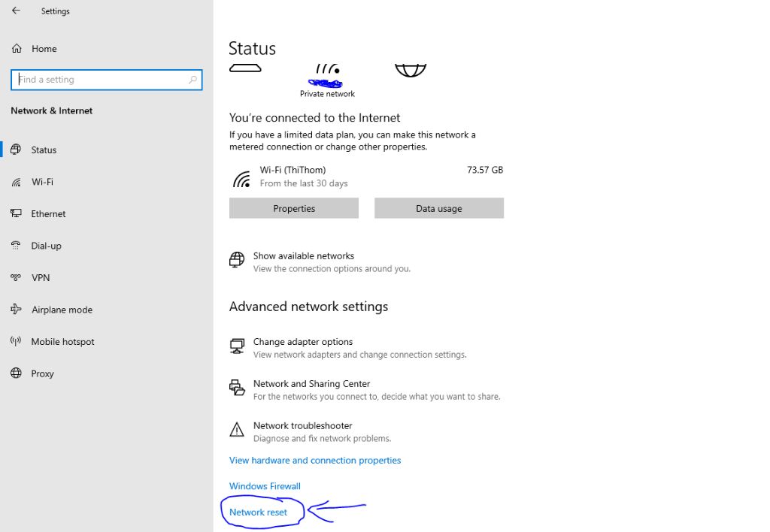
Task: Focus the Find a setting search box
Action: [102, 80]
